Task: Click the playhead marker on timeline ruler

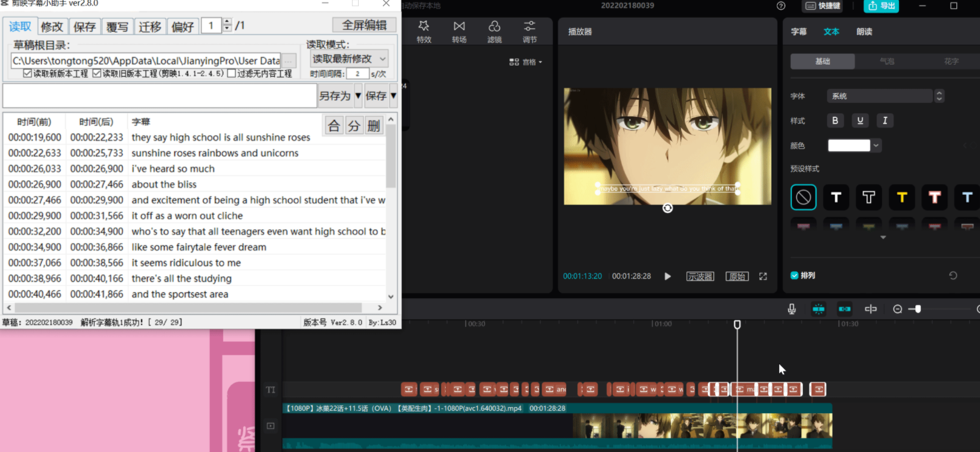Action: click(x=737, y=324)
